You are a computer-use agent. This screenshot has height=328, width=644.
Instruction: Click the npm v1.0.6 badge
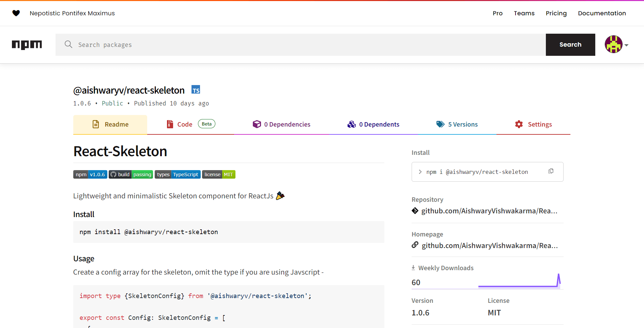click(x=90, y=175)
